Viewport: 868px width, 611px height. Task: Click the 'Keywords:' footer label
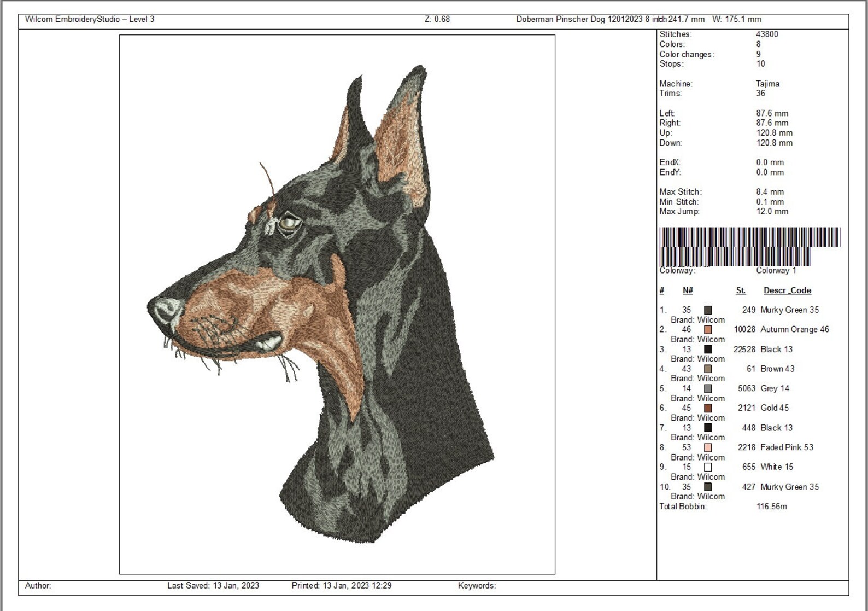(477, 586)
